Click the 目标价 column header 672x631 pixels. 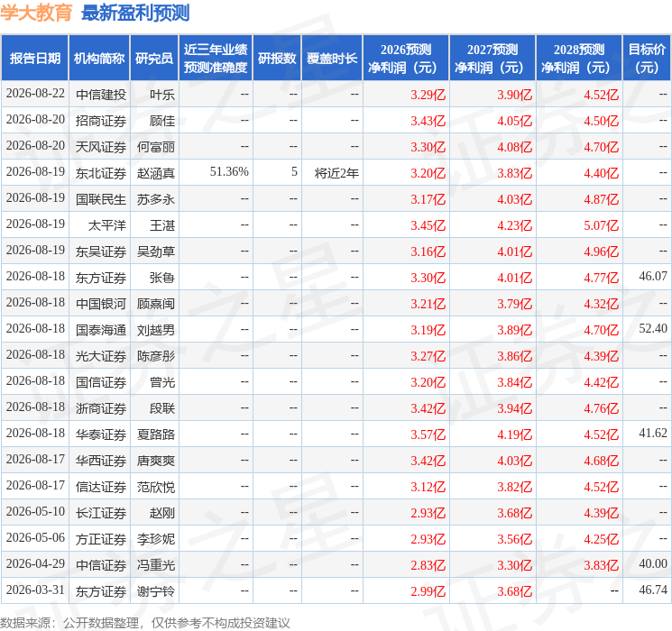647,59
